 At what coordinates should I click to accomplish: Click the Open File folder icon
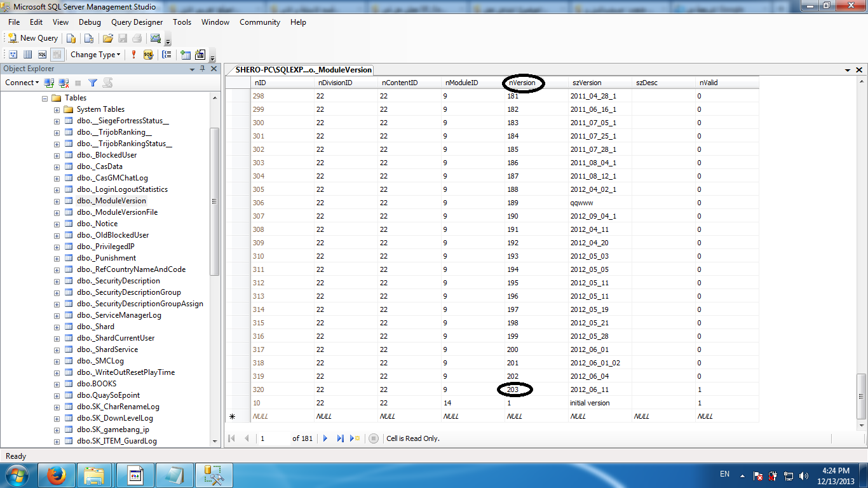[x=108, y=38]
